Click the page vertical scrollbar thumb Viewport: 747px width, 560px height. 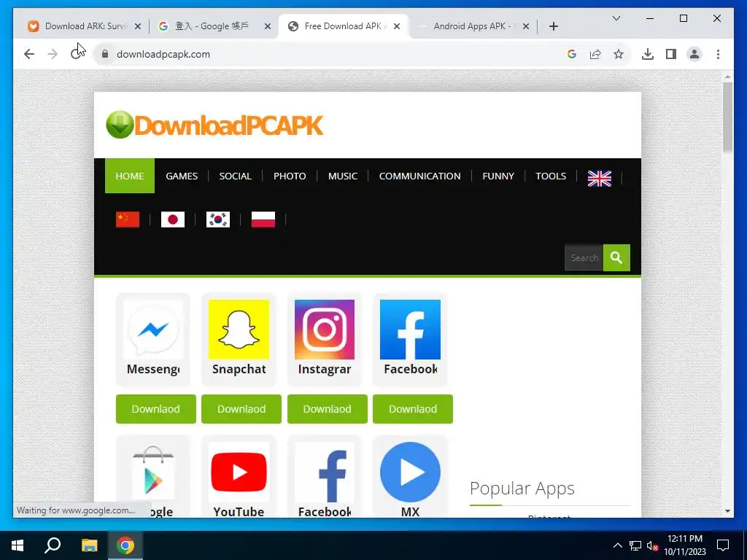tap(727, 117)
